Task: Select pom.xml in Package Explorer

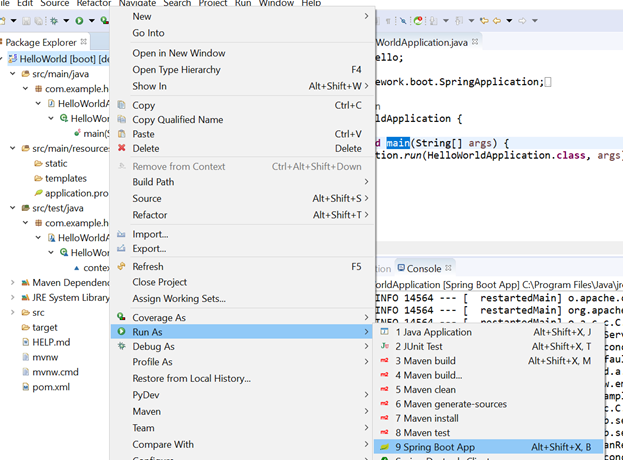Action: pyautogui.click(x=46, y=387)
